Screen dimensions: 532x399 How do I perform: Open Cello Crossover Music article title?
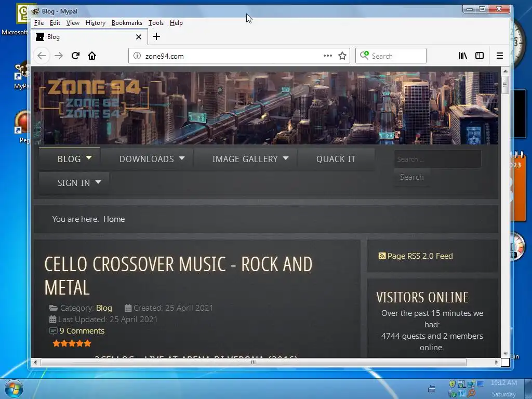178,276
